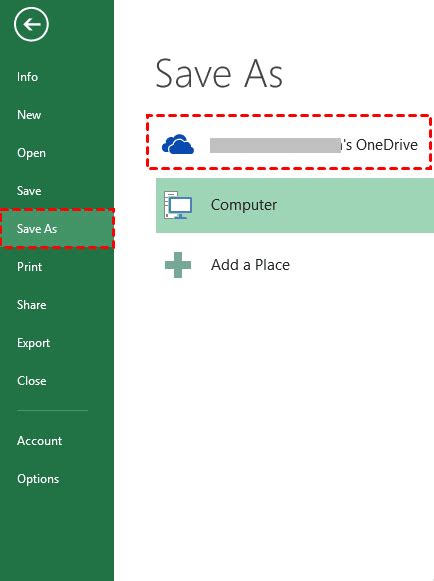The image size is (434, 581).
Task: Go back using the circled arrow button
Action: point(31,24)
